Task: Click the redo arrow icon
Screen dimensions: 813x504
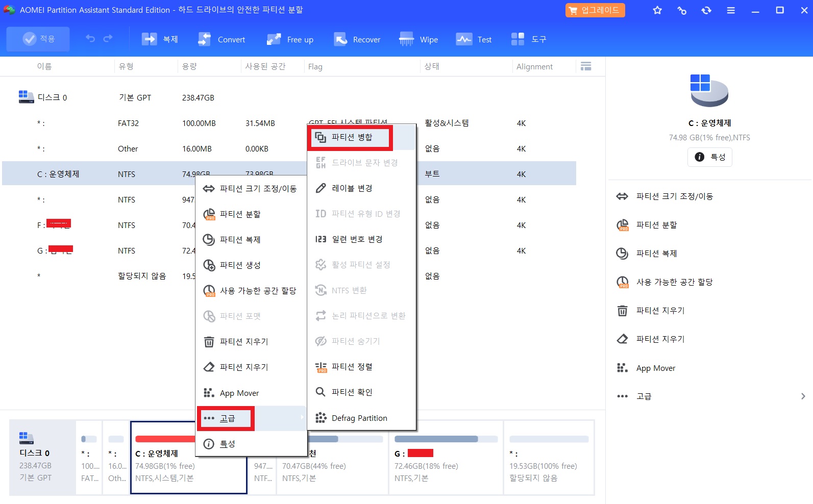Action: 108,39
